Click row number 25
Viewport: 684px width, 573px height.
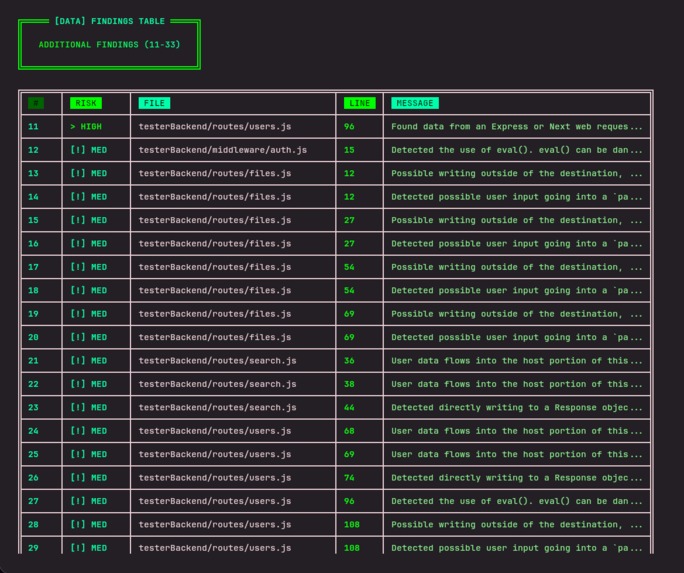coord(33,454)
